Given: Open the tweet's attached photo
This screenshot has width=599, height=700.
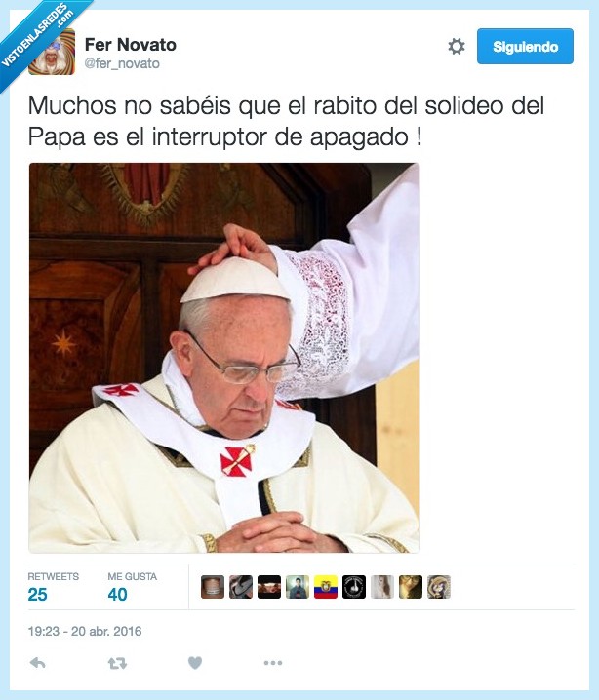Looking at the screenshot, I should point(224,358).
